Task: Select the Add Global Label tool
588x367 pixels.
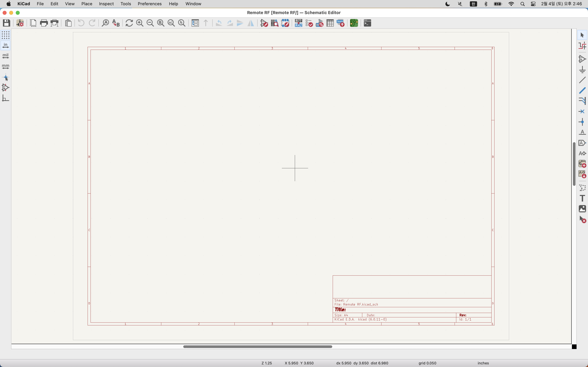Action: [x=582, y=143]
